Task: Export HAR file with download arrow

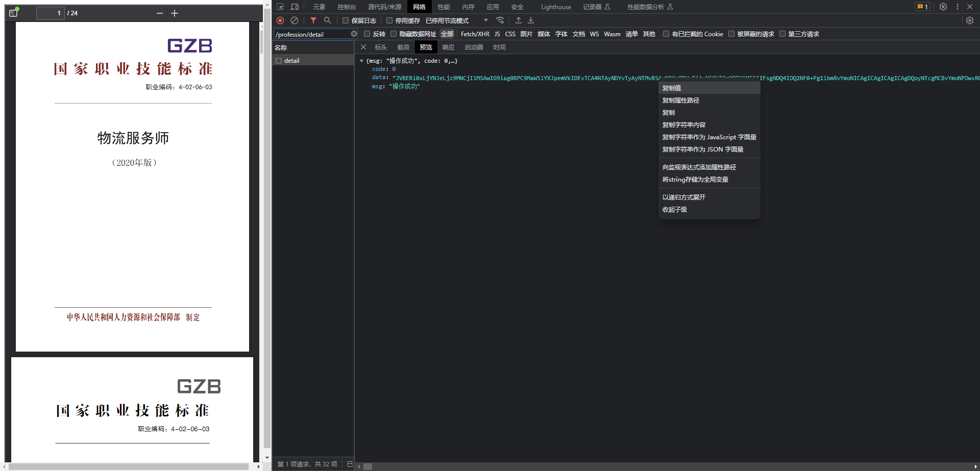Action: pos(531,20)
